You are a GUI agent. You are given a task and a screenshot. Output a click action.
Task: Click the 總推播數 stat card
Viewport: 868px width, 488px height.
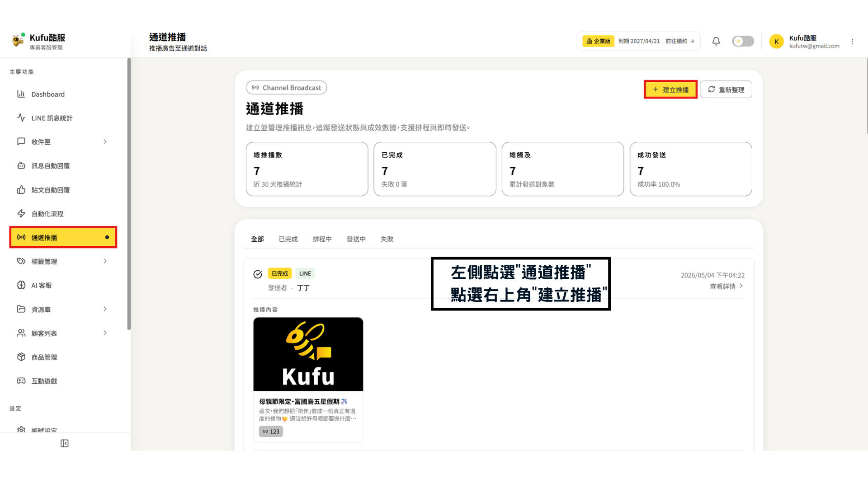[307, 169]
